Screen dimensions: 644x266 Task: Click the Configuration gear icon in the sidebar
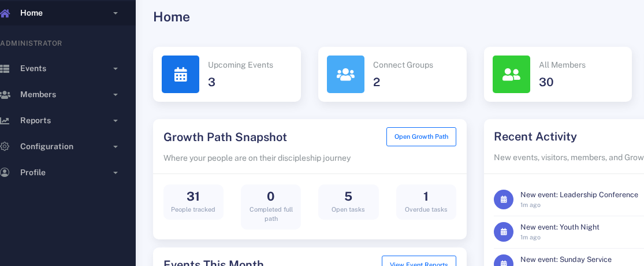(5, 146)
